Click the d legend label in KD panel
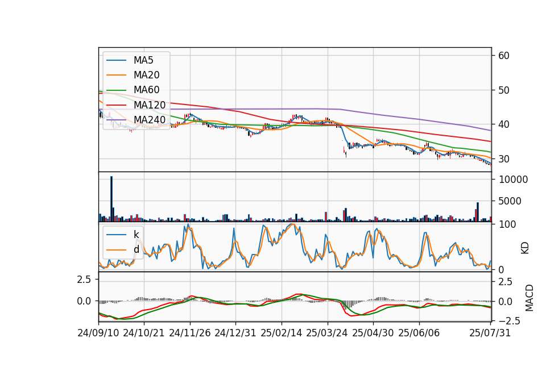This screenshot has height=392, width=546. (x=136, y=249)
